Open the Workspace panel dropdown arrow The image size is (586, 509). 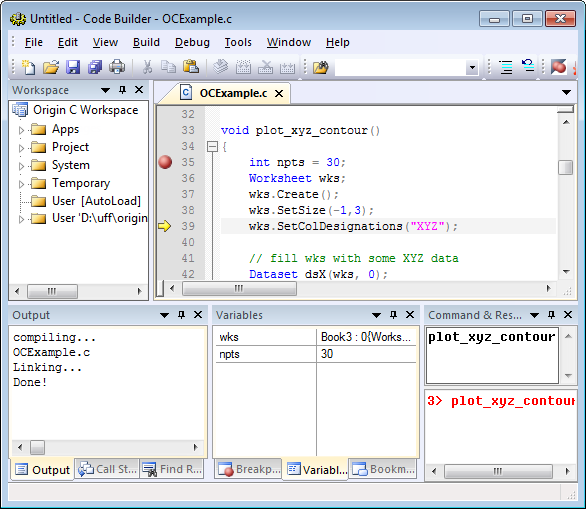point(105,90)
